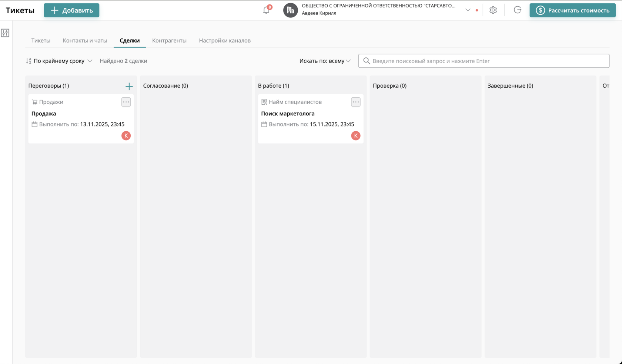
Task: Add a deal via the plus in Переговоры column
Action: coord(129,86)
